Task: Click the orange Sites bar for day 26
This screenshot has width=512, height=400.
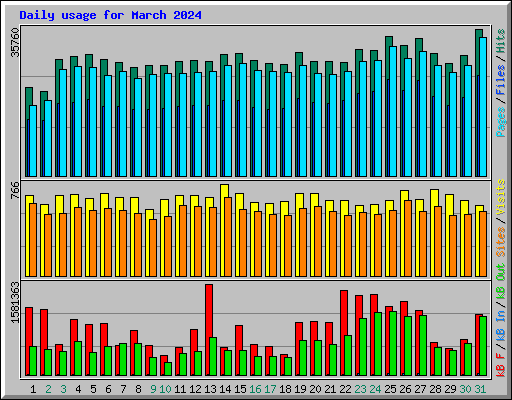Action: (408, 238)
